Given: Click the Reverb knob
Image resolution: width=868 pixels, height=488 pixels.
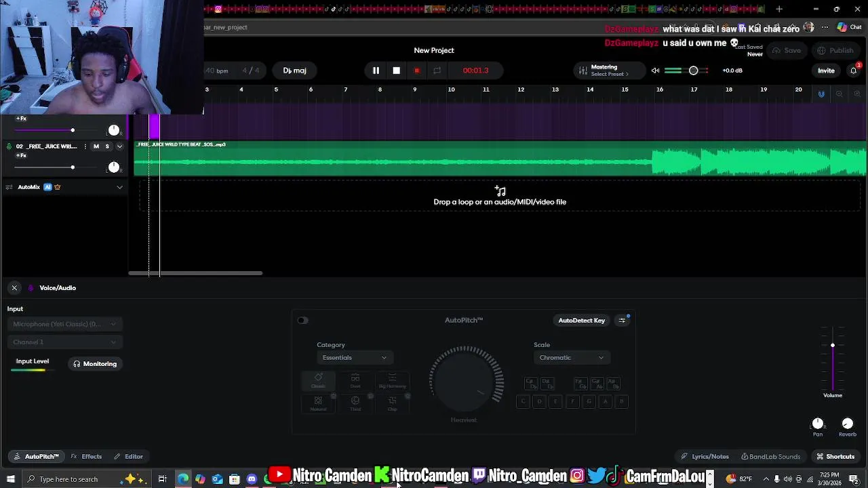Looking at the screenshot, I should (x=847, y=424).
